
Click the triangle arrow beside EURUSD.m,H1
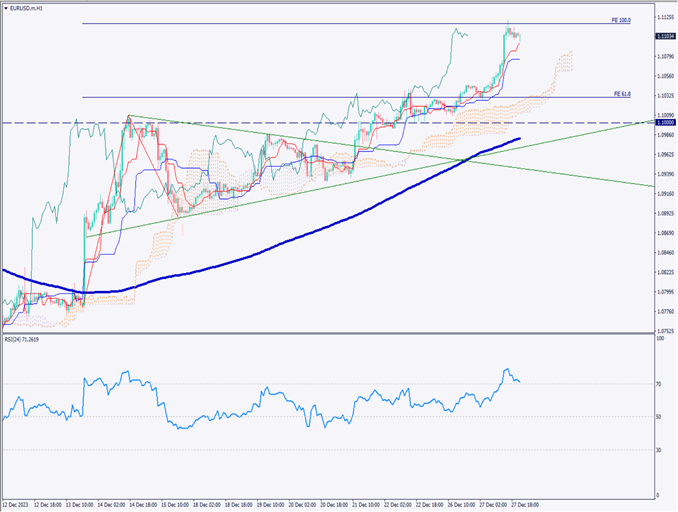click(5, 7)
